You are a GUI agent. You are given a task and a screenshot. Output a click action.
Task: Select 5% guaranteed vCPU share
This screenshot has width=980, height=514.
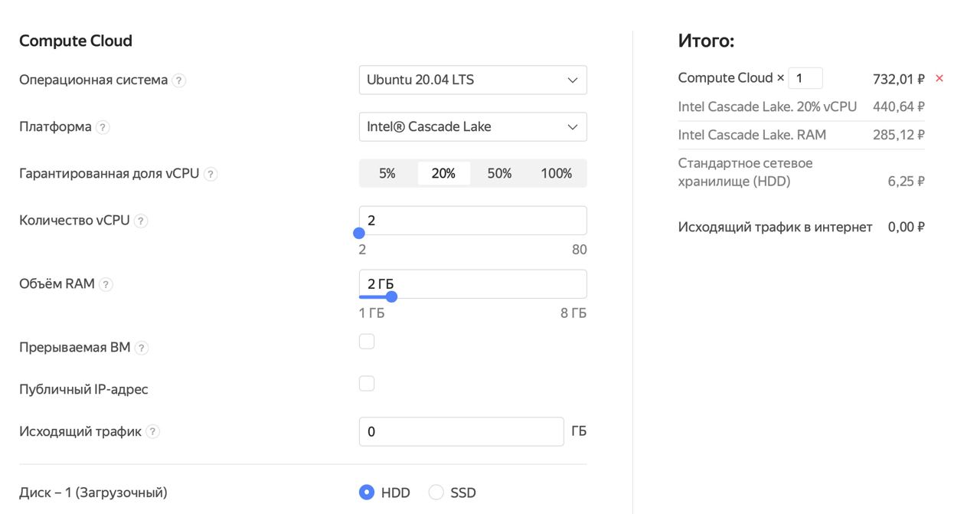387,173
